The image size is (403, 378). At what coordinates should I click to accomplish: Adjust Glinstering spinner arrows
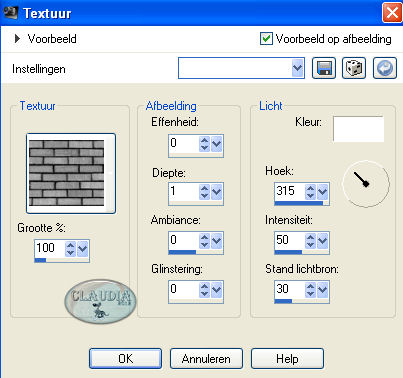(204, 290)
